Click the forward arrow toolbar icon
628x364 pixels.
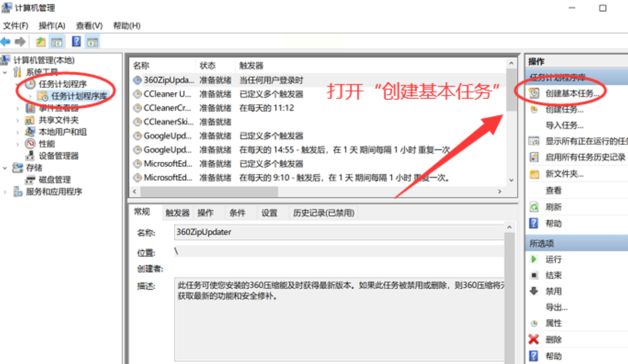pyautogui.click(x=20, y=42)
